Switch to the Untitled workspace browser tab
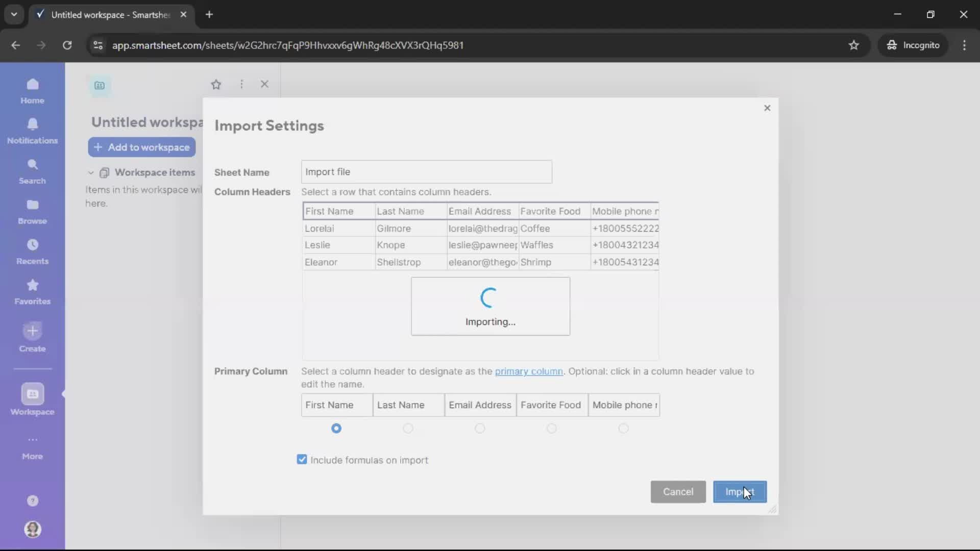The image size is (980, 551). click(x=105, y=15)
